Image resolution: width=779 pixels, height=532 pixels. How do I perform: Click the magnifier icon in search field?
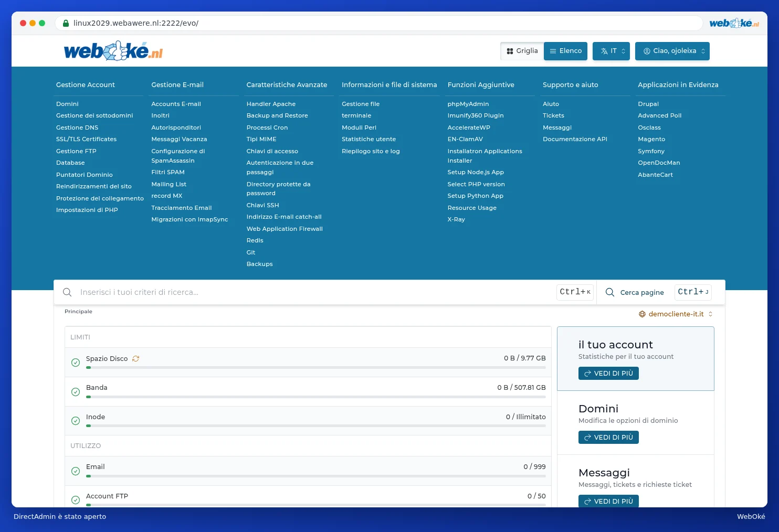(x=67, y=292)
